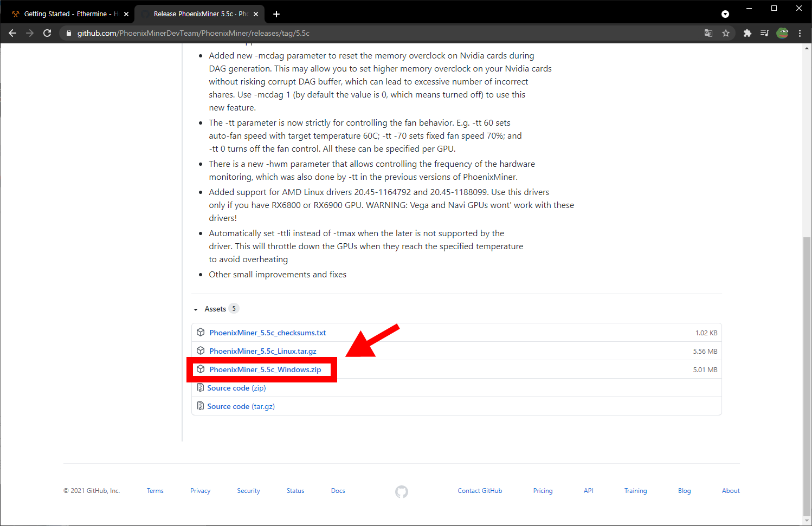Click '© 2021 GitHub, Inc.' footer text
812x526 pixels.
click(x=92, y=491)
